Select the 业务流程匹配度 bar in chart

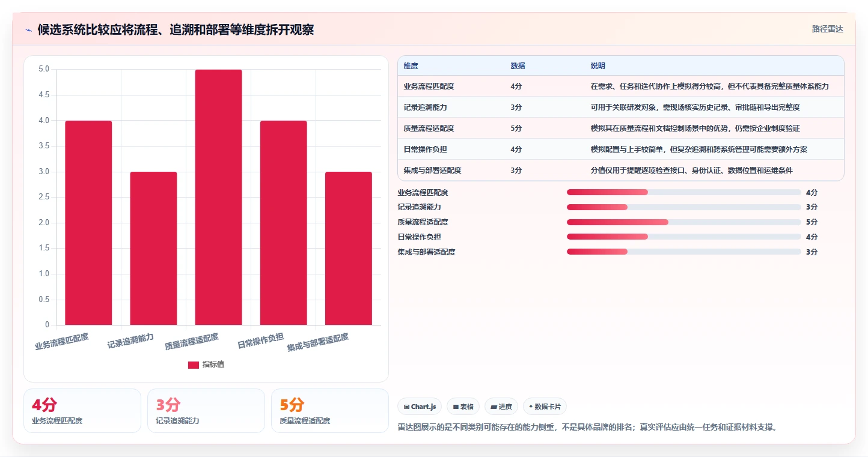[88, 223]
